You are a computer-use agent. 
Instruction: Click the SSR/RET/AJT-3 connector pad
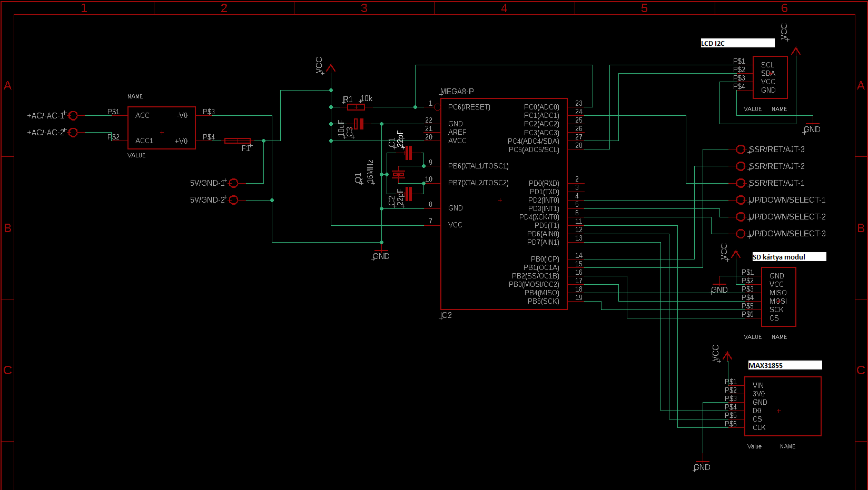741,149
